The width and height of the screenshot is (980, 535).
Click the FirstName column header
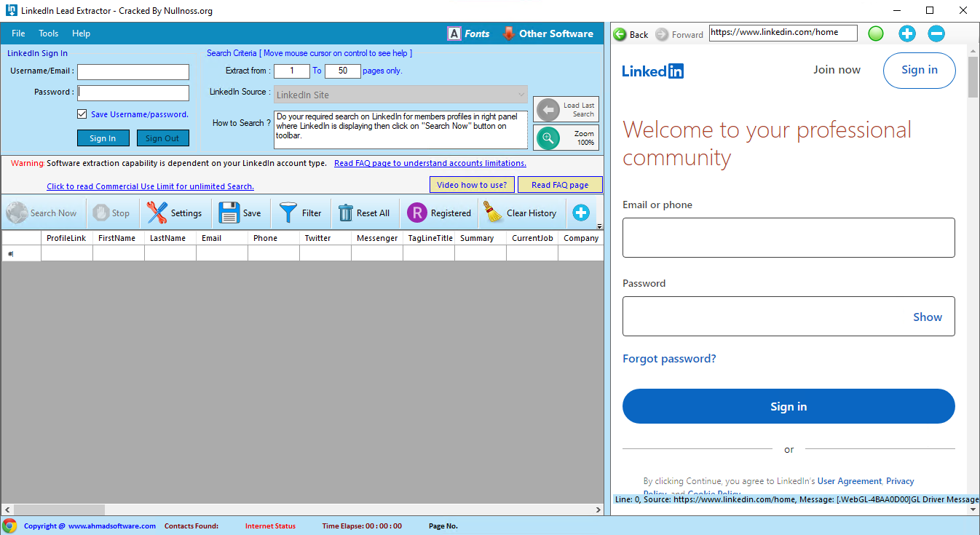(x=118, y=238)
